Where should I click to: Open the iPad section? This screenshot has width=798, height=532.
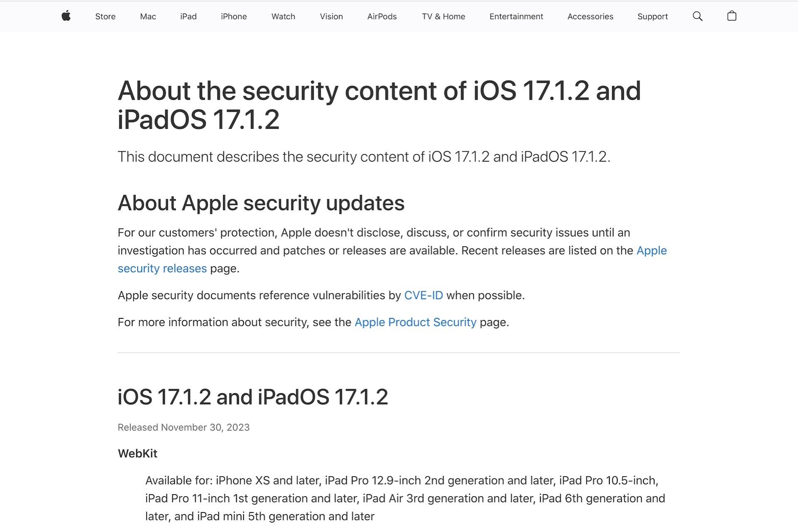point(188,17)
